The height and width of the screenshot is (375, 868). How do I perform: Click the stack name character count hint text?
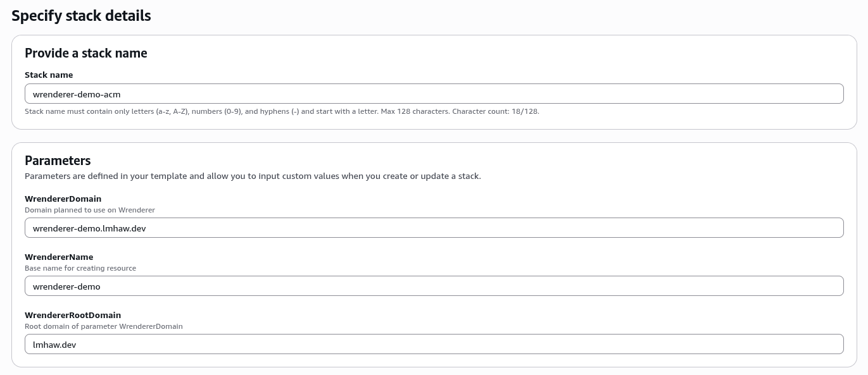pyautogui.click(x=281, y=111)
